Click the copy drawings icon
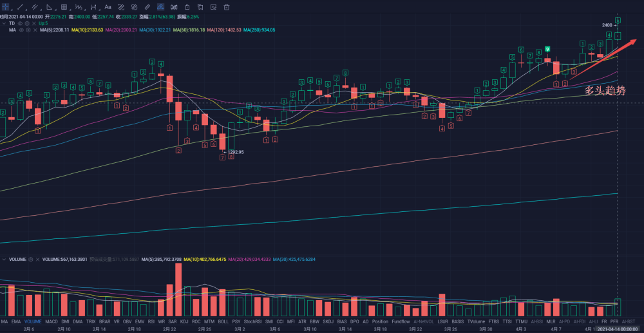Screen dimensions: 644x333 point(200,7)
